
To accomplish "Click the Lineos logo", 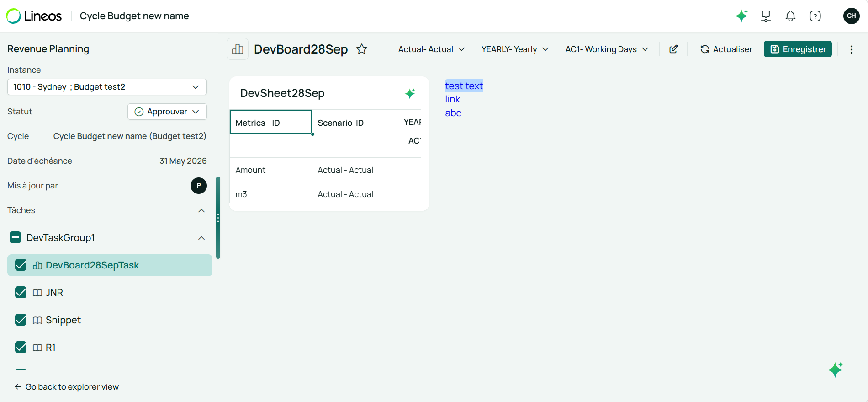I will (x=34, y=16).
